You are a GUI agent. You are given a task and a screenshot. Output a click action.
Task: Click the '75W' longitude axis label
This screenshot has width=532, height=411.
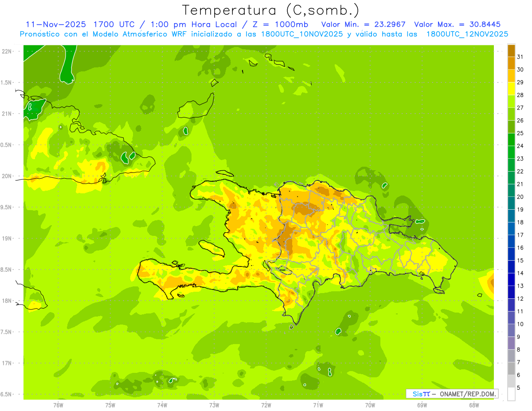coord(110,405)
